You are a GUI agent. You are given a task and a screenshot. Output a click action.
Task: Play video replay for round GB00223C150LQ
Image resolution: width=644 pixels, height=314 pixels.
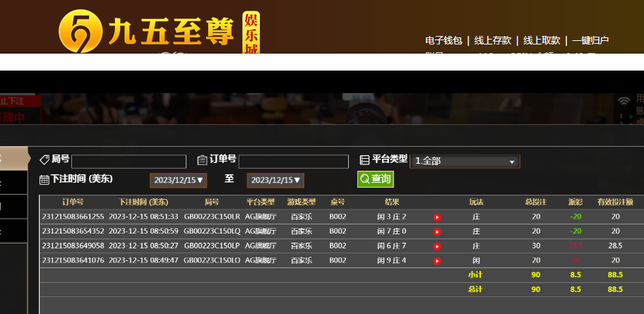point(437,231)
